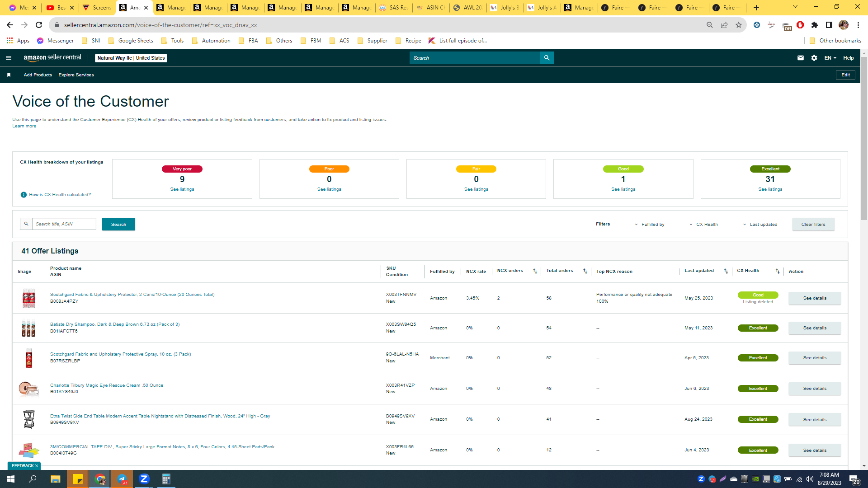868x488 pixels.
Task: Open Telegram from the taskbar
Action: (x=122, y=479)
